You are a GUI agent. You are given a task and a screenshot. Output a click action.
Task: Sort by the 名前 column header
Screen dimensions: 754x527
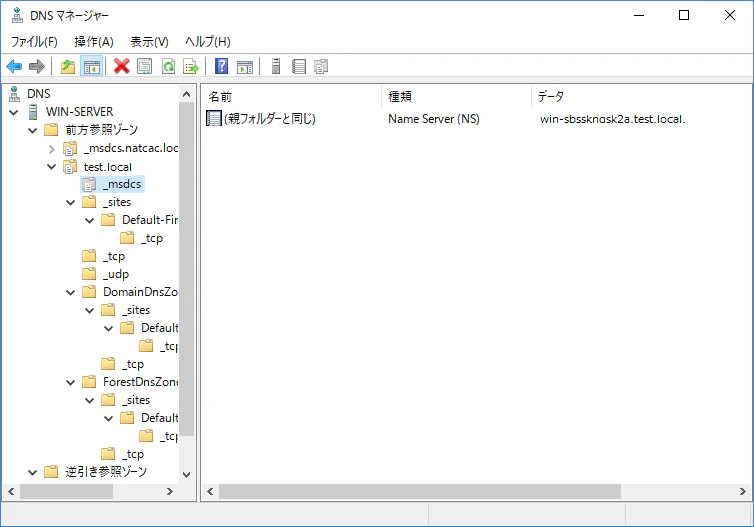point(291,97)
